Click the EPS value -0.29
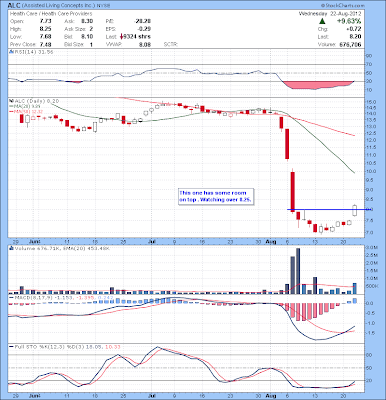This screenshot has width=386, height=400. tap(144, 29)
